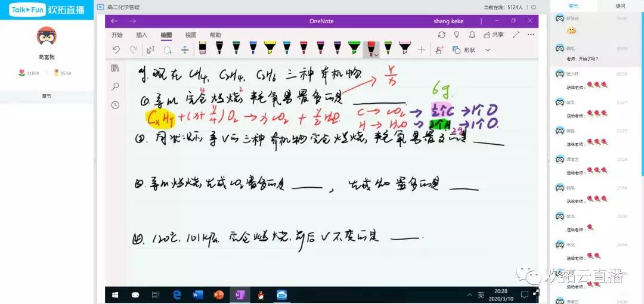Image resolution: width=644 pixels, height=304 pixels.
Task: Switch to the 提问 tab in chat panel
Action: tap(620, 6)
